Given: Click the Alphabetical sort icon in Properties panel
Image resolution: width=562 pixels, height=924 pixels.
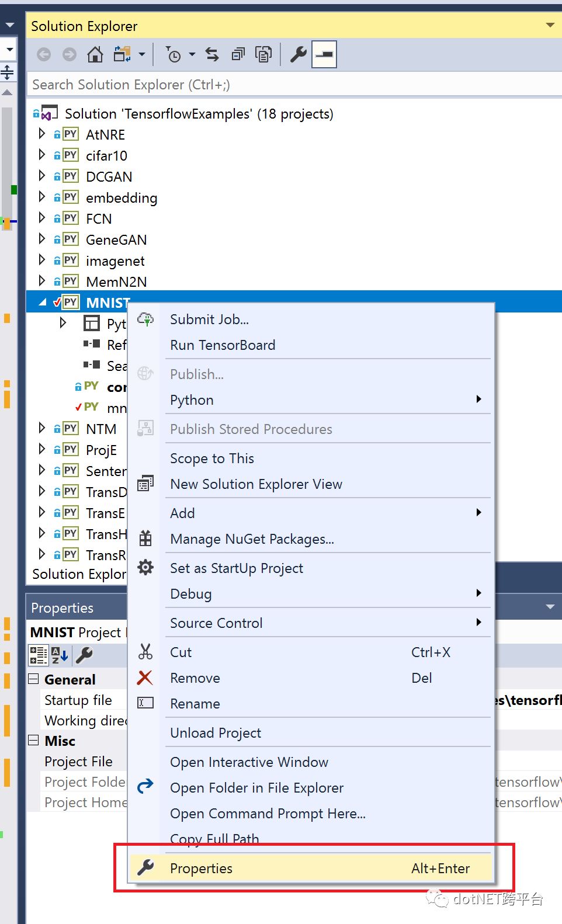Looking at the screenshot, I should pyautogui.click(x=60, y=655).
